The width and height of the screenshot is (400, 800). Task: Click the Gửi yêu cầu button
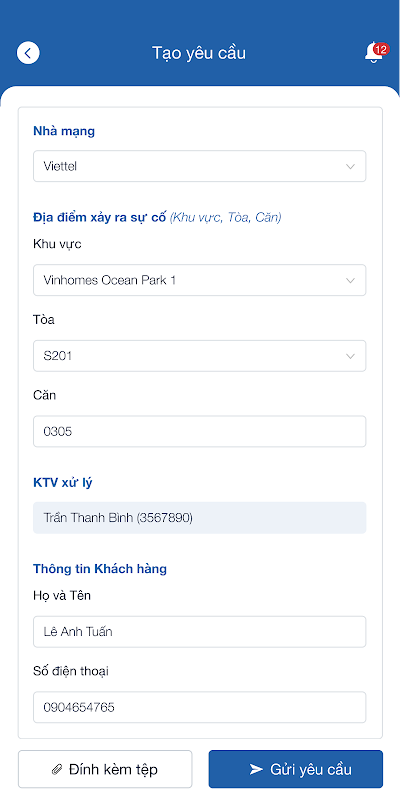pyautogui.click(x=295, y=769)
